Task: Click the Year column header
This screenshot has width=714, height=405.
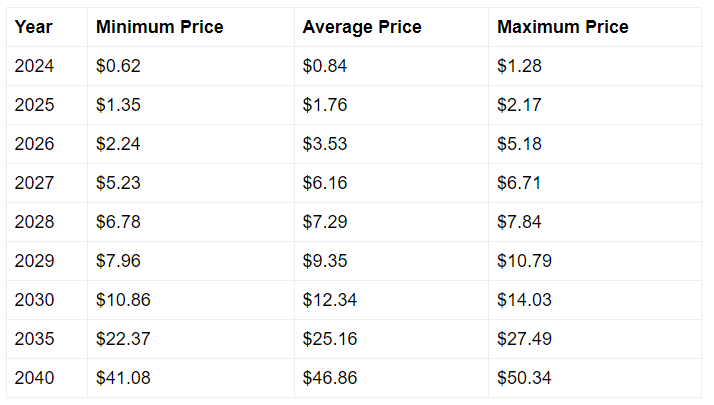Action: click(33, 27)
